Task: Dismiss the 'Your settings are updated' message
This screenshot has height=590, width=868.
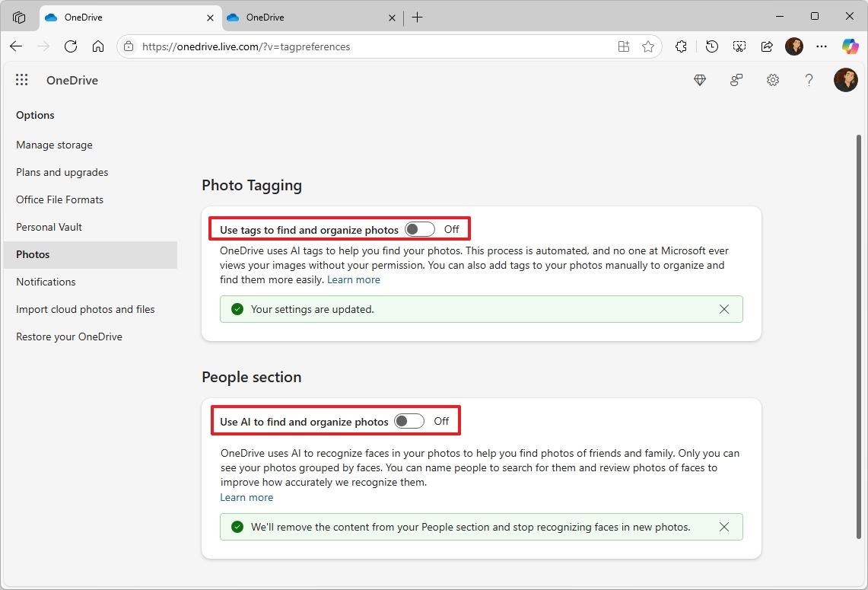Action: [724, 309]
